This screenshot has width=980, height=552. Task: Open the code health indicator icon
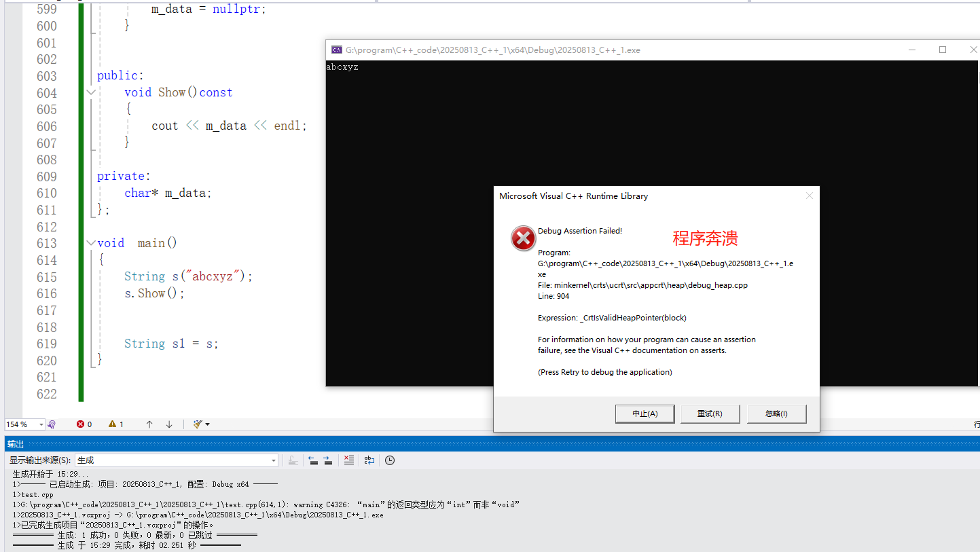[52, 424]
